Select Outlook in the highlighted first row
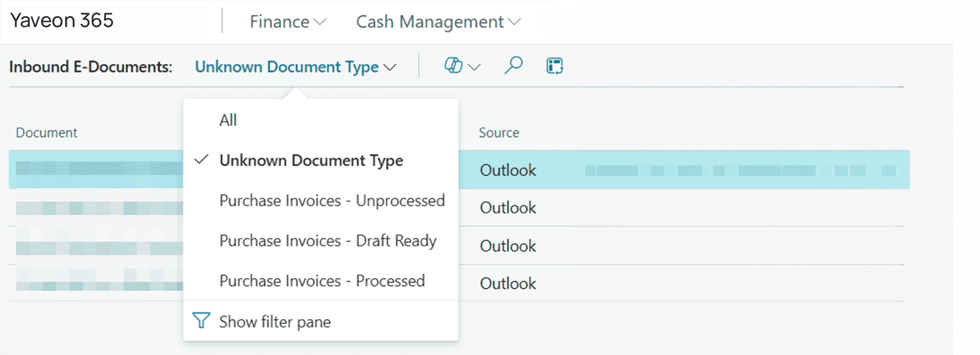This screenshot has height=355, width=980. coord(508,170)
